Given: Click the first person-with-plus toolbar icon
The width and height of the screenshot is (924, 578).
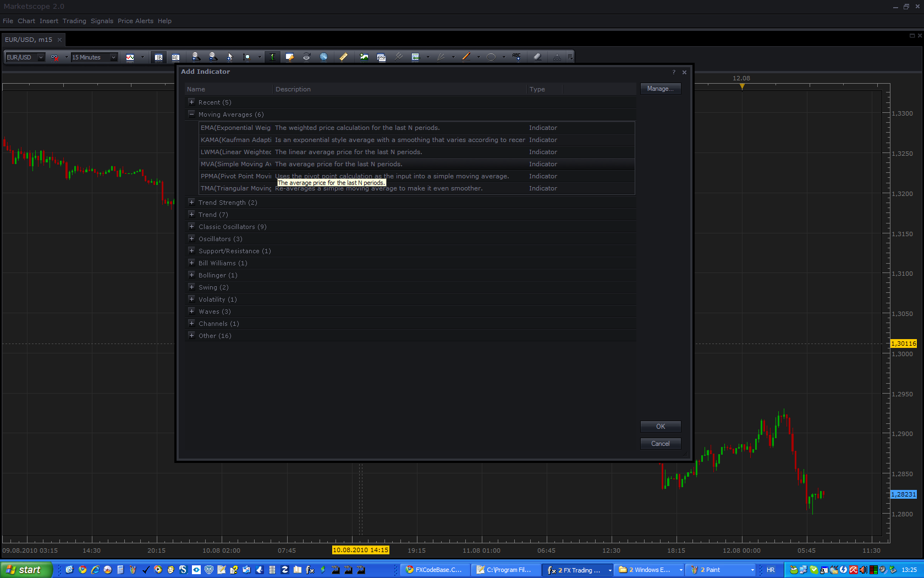Looking at the screenshot, I should point(196,57).
